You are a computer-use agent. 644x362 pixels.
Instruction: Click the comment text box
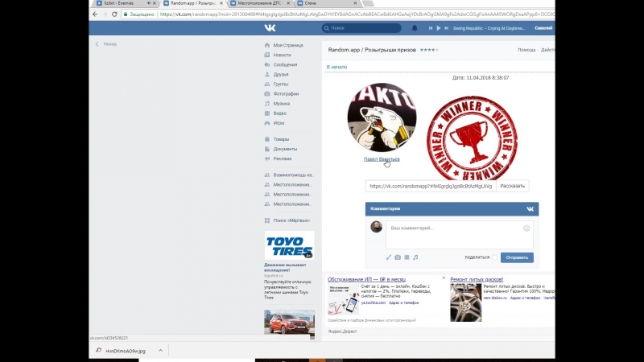point(459,235)
